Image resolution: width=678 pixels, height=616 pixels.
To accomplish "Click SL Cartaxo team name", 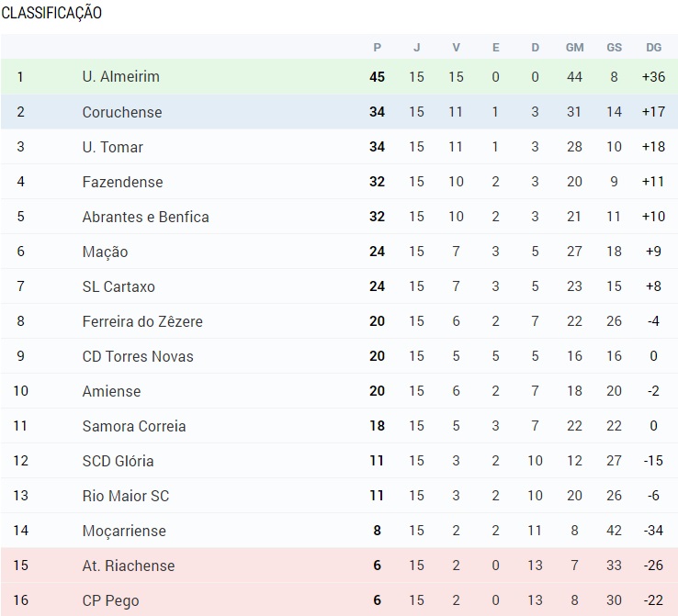I will tap(119, 286).
